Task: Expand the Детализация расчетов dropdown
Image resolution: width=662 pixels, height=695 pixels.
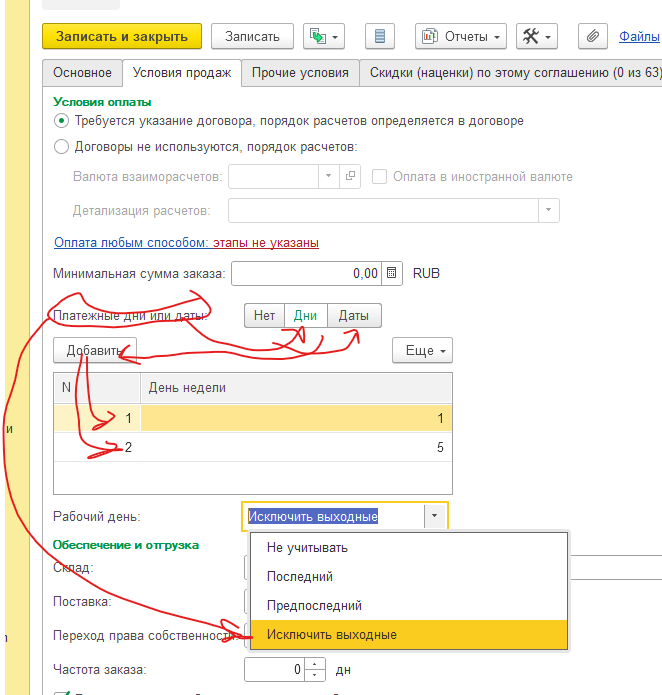Action: click(x=548, y=211)
